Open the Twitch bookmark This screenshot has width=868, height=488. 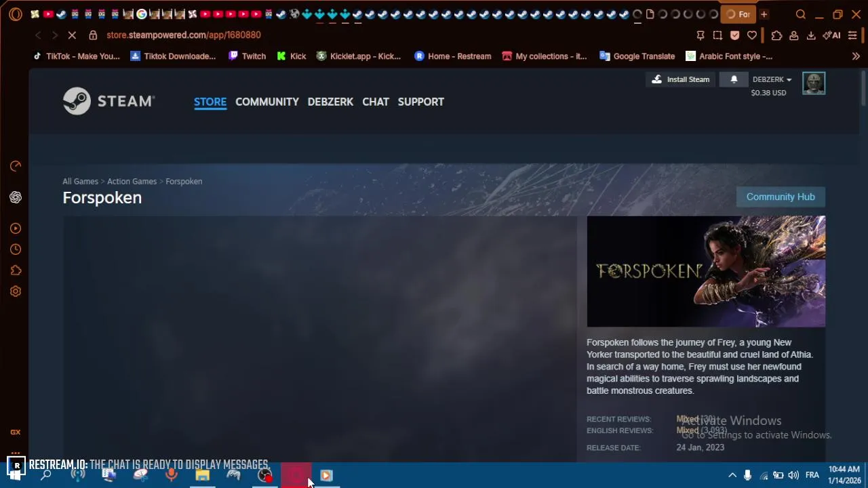[x=247, y=56]
